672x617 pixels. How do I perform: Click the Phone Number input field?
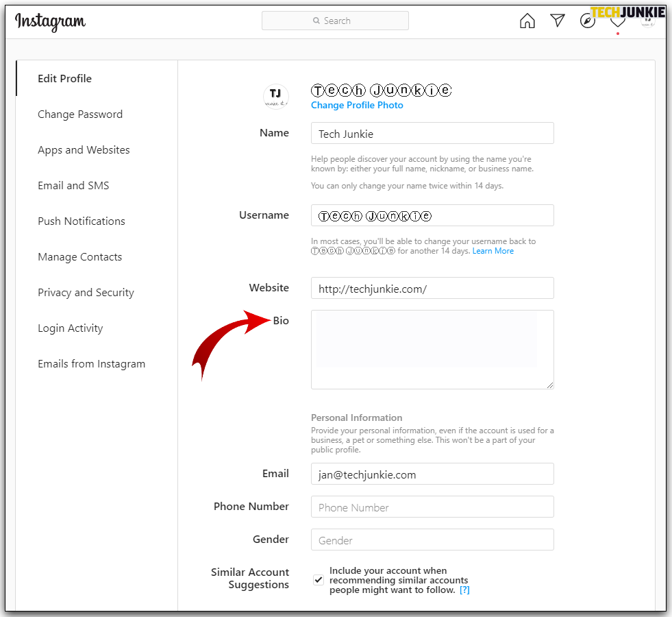(432, 507)
